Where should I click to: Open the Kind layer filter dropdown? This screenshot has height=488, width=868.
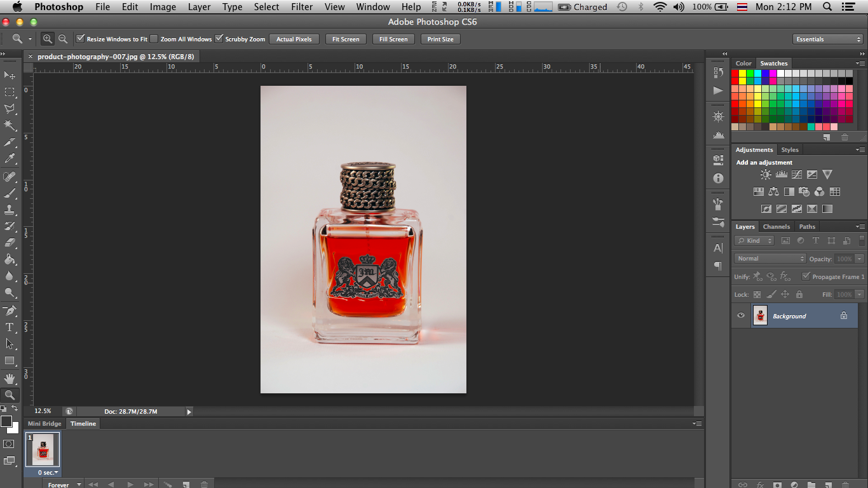(x=754, y=241)
